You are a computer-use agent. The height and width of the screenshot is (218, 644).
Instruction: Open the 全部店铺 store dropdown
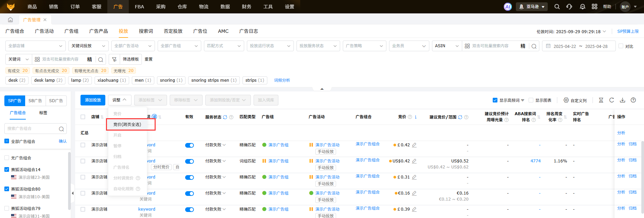pos(35,46)
